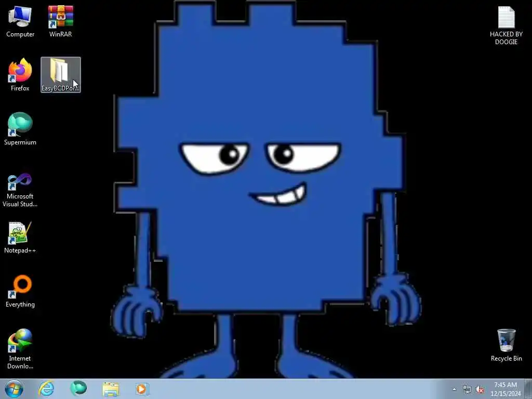
Task: Open the network status tray icon
Action: click(467, 390)
